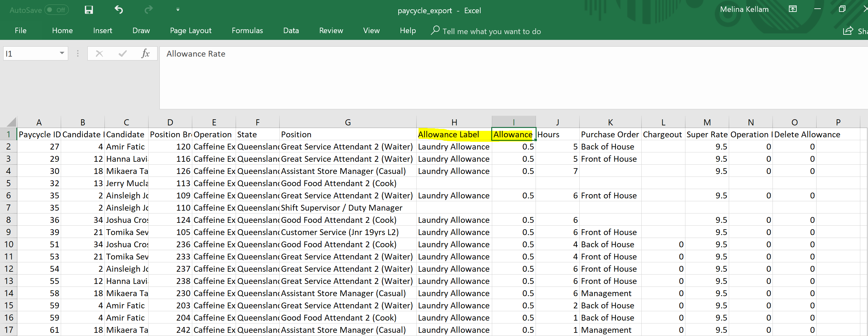Click the File menu tab

21,31
